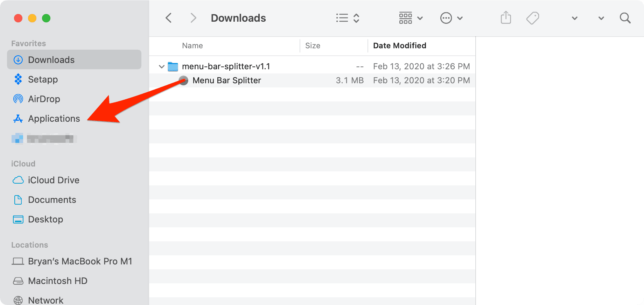644x305 pixels.
Task: Click the iCloud section heading
Action: (x=23, y=164)
